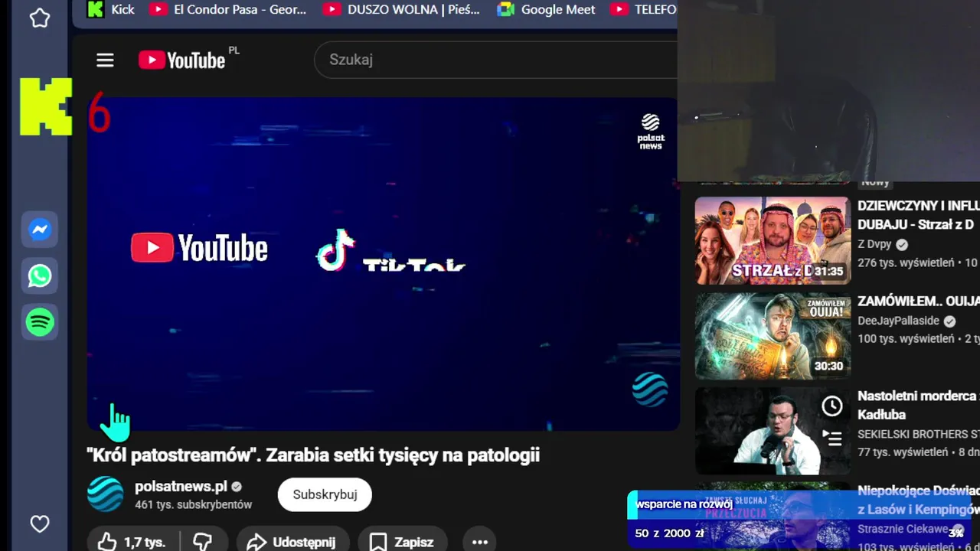
Task: Open polsatnews.pl channel avatar
Action: point(105,494)
